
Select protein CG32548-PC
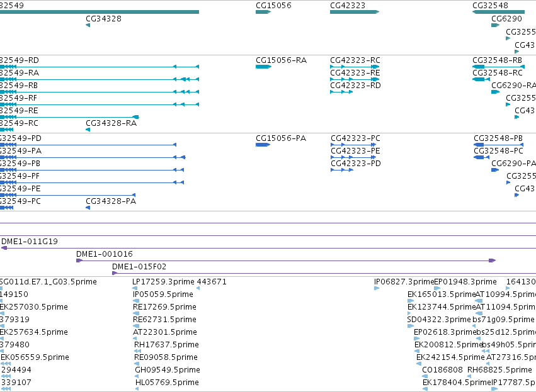(498, 151)
